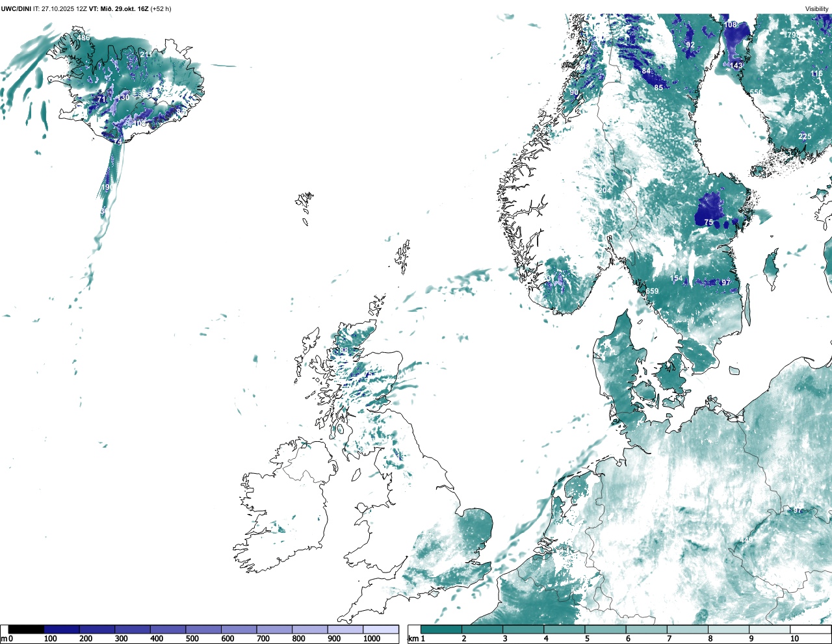Click the '204' value near the Norway-Sweden border
Image resolution: width=832 pixels, height=644 pixels.
604,190
